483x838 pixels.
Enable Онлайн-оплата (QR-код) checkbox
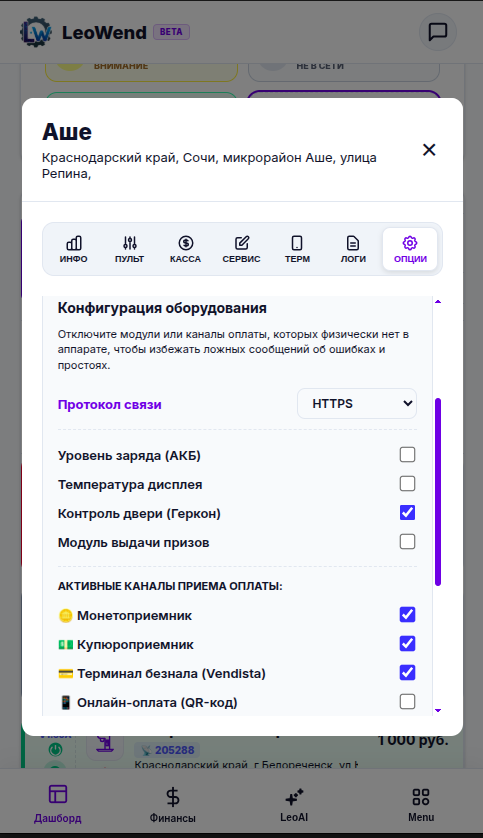click(x=407, y=701)
